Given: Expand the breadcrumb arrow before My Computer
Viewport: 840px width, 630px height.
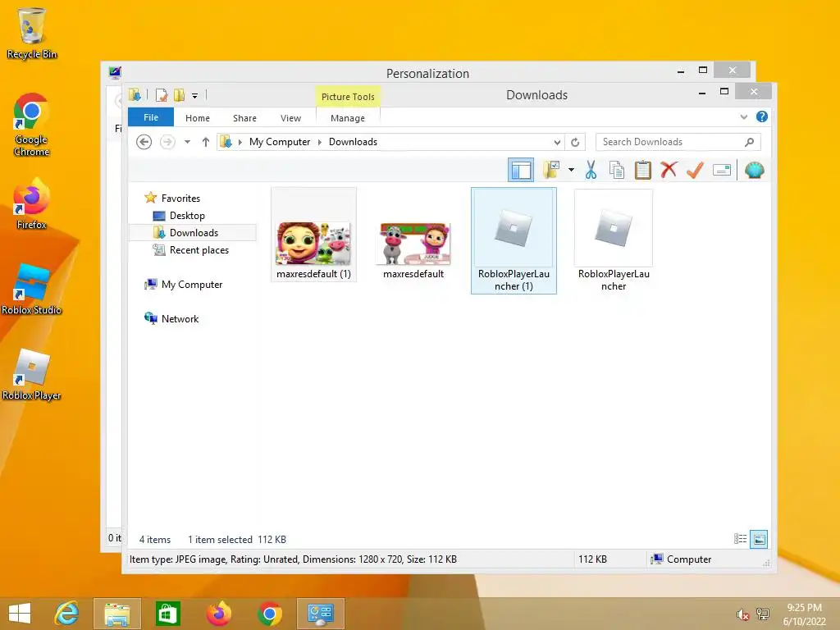Looking at the screenshot, I should [240, 142].
